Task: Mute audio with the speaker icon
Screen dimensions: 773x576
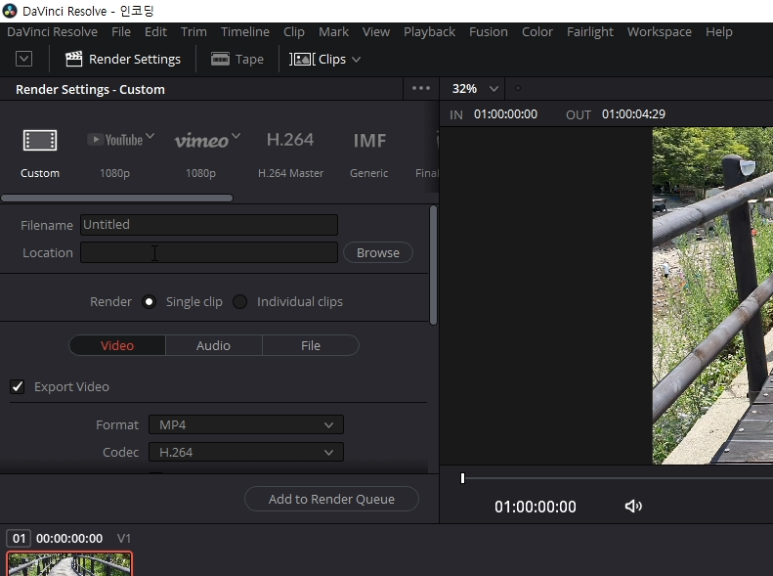Action: [633, 506]
